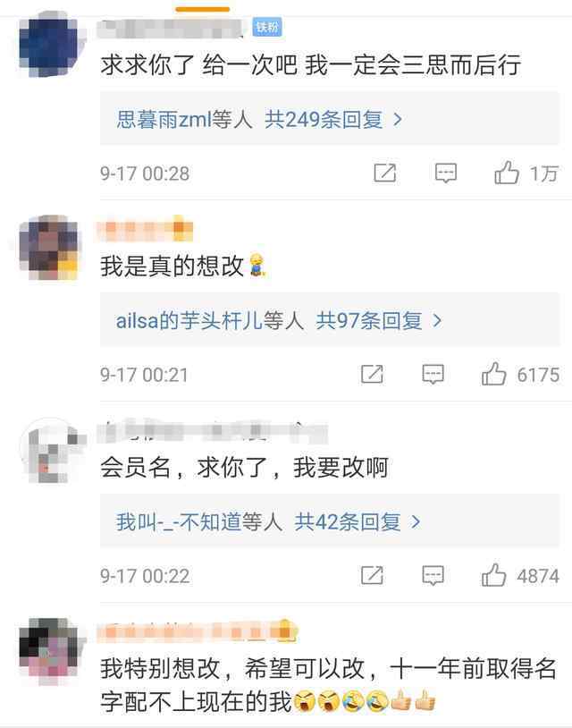The width and height of the screenshot is (572, 728).
Task: Like the comment with 4874 likes
Action: 493,576
